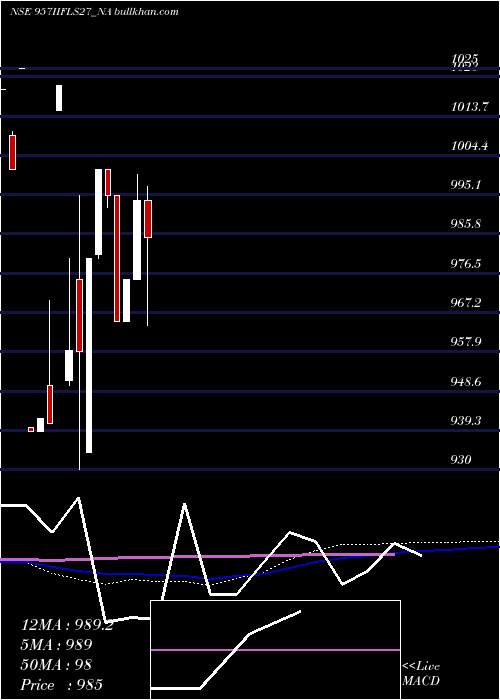Click the 'Price : 985' reading
The width and height of the screenshot is (500, 700).
point(62,685)
